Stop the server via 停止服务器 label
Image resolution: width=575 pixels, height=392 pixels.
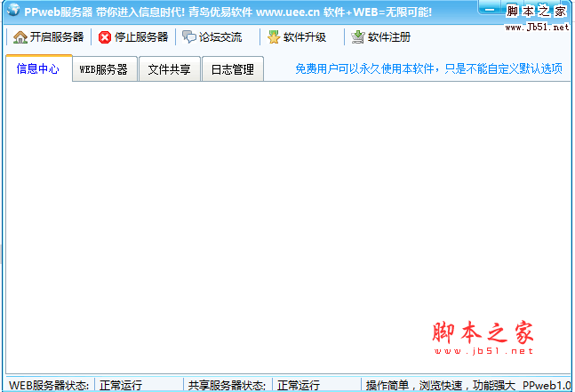(141, 37)
